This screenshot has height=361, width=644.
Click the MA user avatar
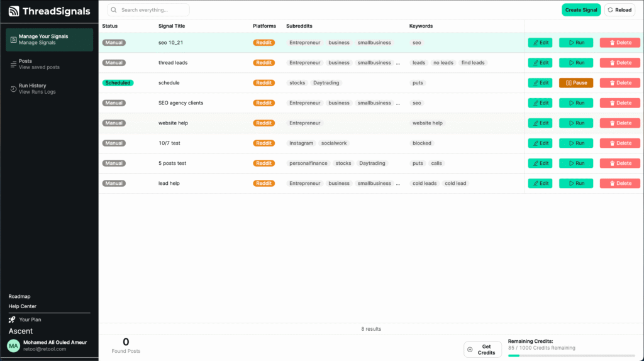13,345
